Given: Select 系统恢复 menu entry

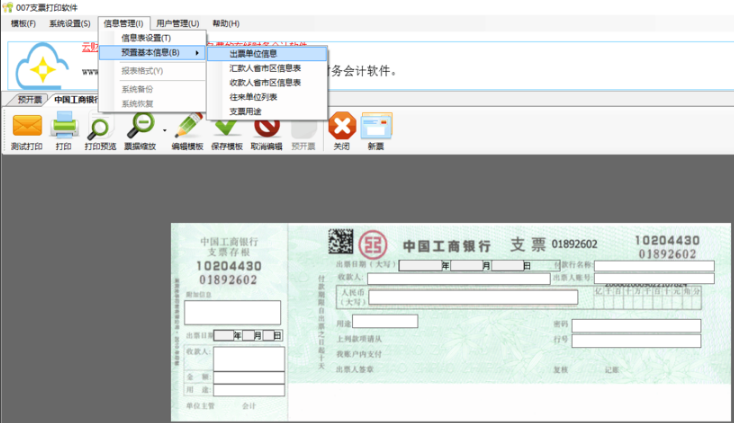Looking at the screenshot, I should (x=153, y=103).
